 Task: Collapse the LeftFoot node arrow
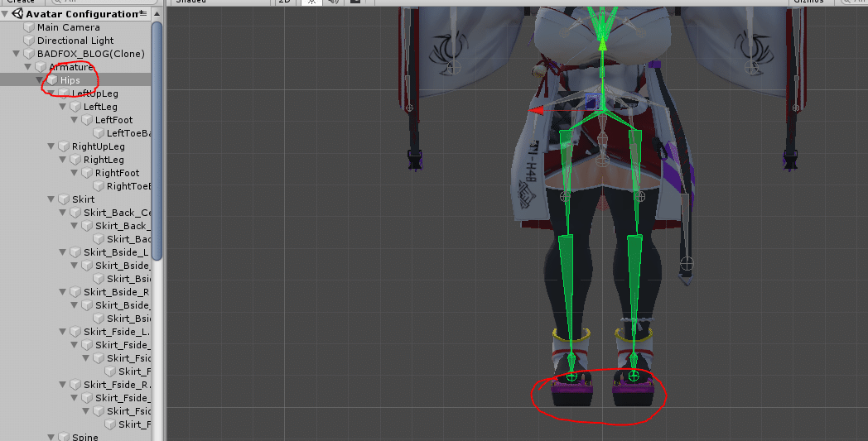(x=75, y=120)
